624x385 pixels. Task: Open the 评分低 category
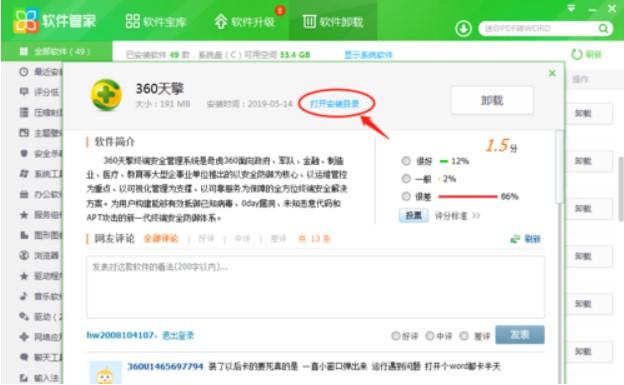[40, 92]
